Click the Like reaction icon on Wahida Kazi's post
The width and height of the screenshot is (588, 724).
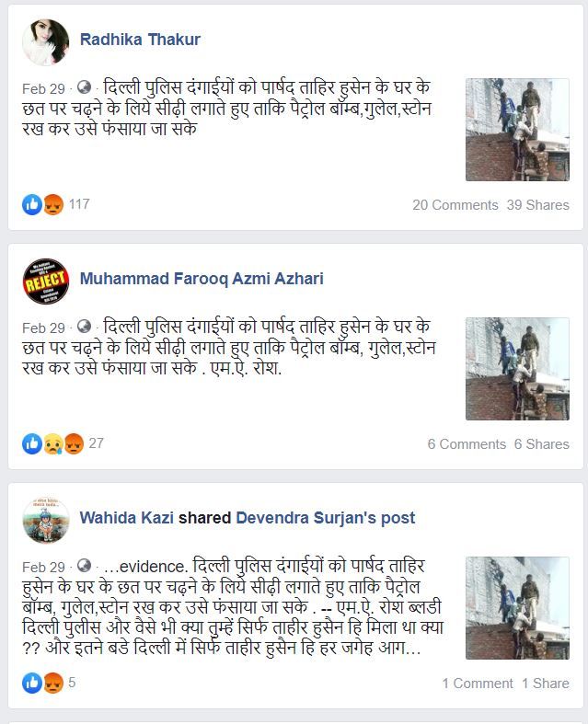32,683
